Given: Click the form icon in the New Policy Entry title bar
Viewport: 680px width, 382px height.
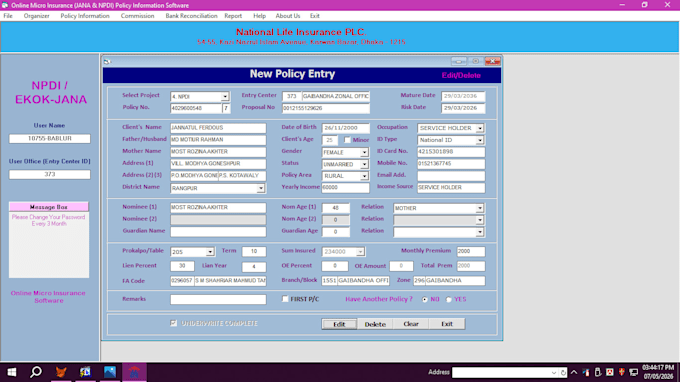Looking at the screenshot, I should [107, 62].
